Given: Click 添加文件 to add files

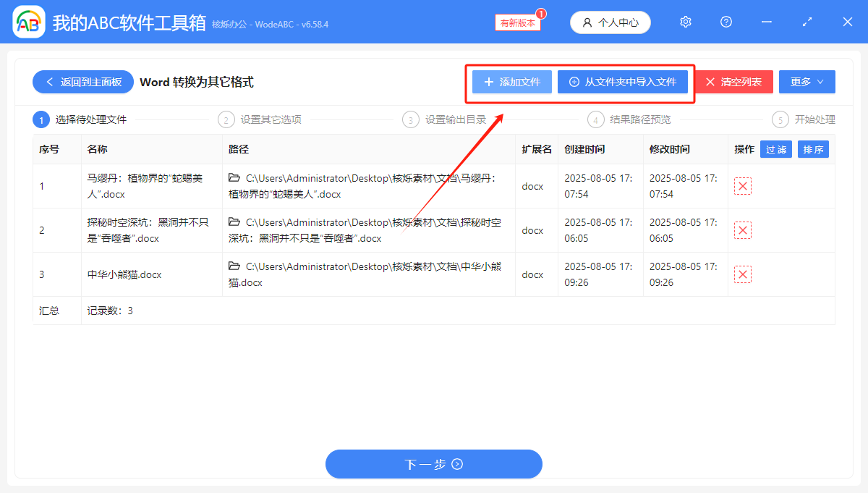Looking at the screenshot, I should pyautogui.click(x=511, y=81).
